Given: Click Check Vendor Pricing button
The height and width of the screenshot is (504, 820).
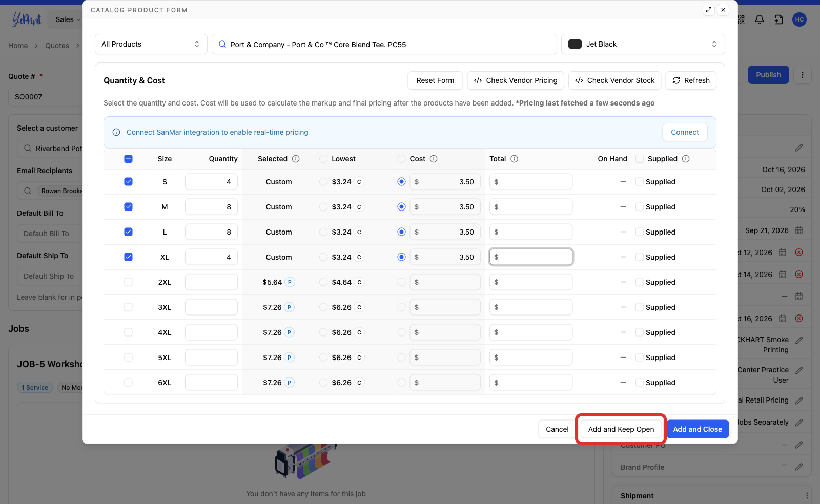Looking at the screenshot, I should [x=516, y=80].
